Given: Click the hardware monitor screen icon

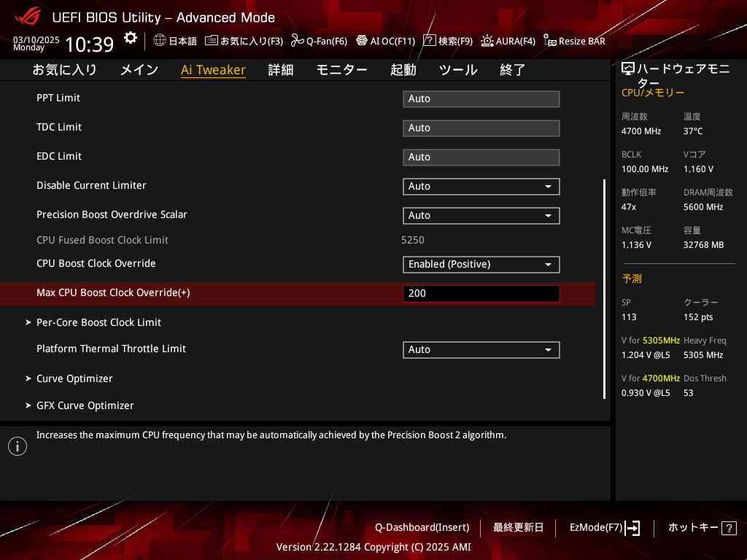Looking at the screenshot, I should [628, 69].
